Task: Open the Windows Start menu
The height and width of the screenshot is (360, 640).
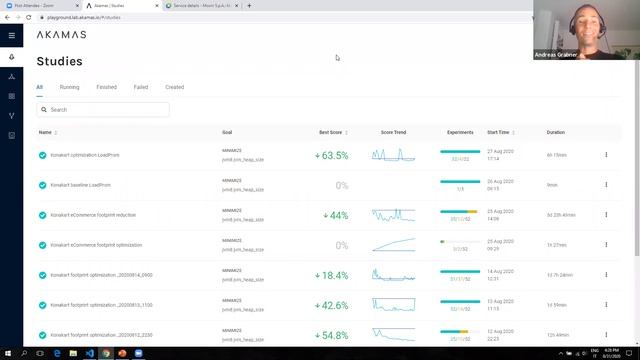Action: 8,353
